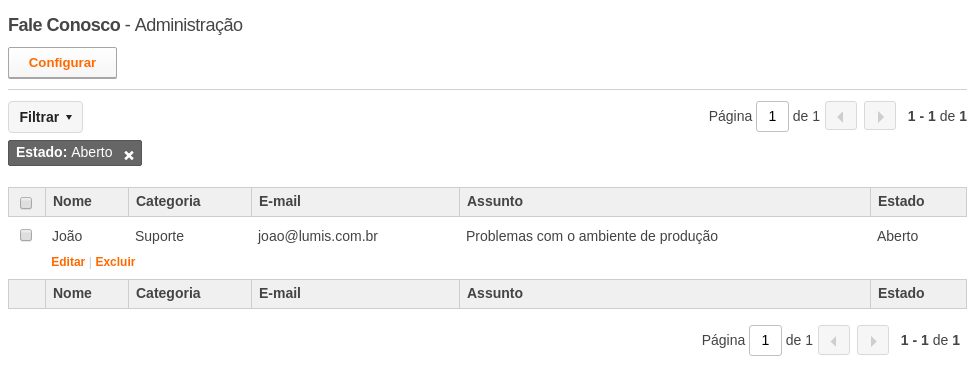Image resolution: width=975 pixels, height=377 pixels.
Task: Sort by Categoria column header
Action: (x=168, y=202)
